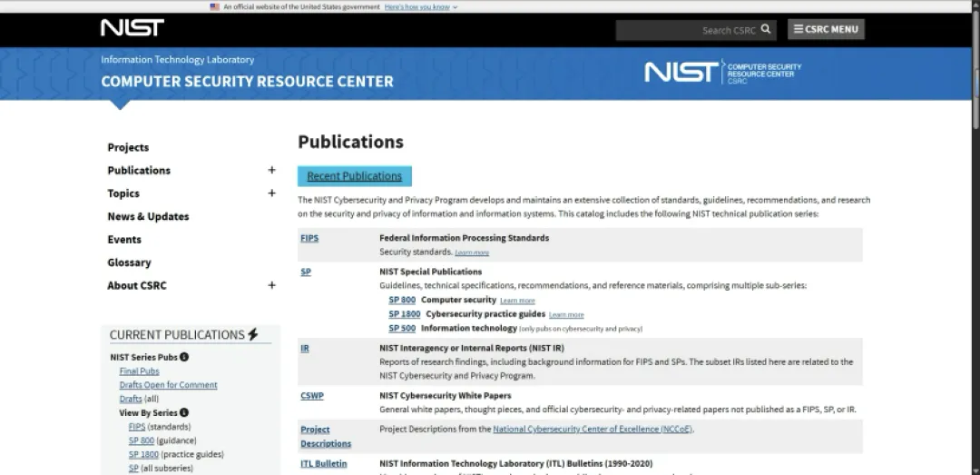Open SP (all subseries) sidebar link
The image size is (980, 475).
click(x=133, y=468)
